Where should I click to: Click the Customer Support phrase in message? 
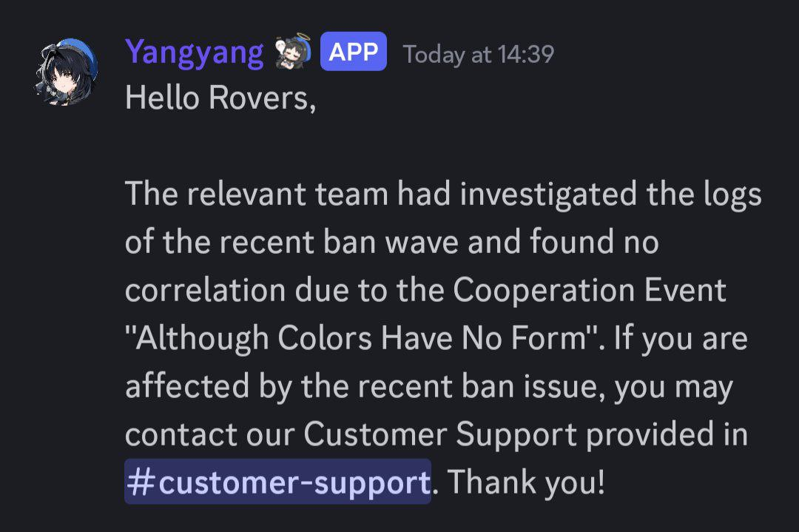tap(439, 434)
